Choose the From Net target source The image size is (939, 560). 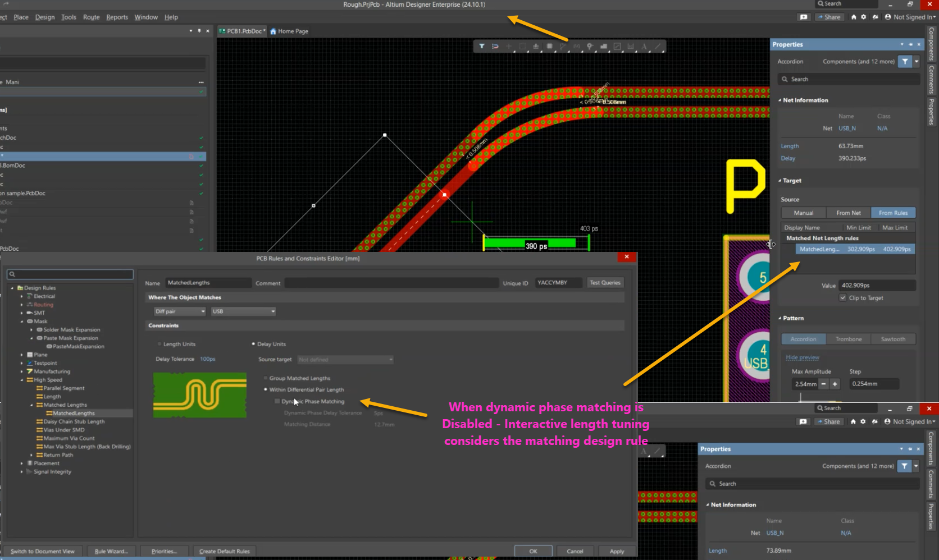pos(849,213)
